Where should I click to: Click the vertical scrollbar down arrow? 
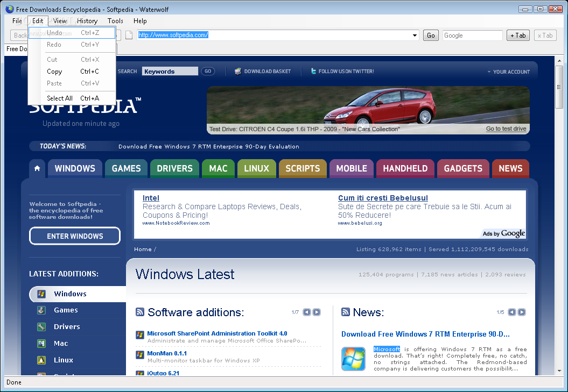[x=559, y=371]
